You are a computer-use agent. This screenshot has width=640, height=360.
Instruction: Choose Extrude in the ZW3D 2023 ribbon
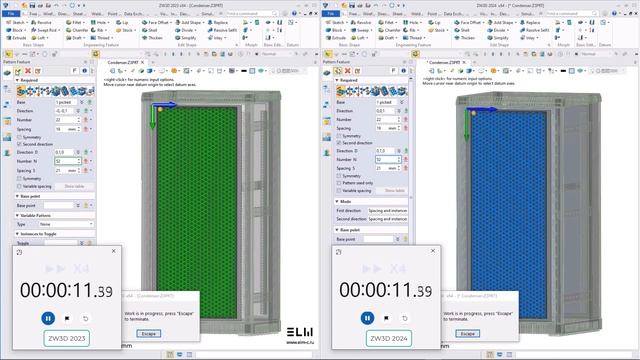(16, 38)
